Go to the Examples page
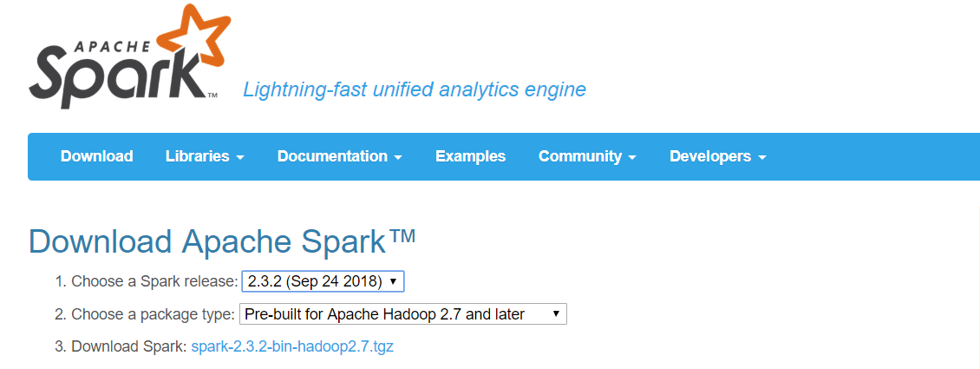This screenshot has width=980, height=369. [471, 156]
